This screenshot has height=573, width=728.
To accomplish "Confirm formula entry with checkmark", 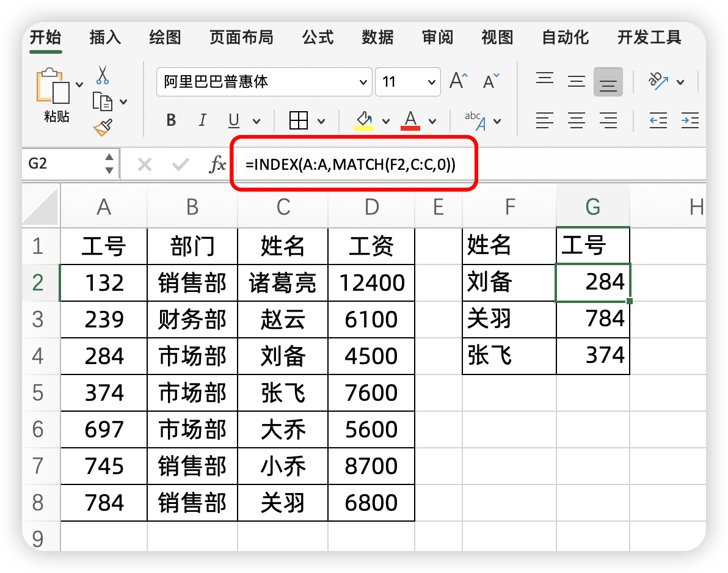I will (180, 164).
